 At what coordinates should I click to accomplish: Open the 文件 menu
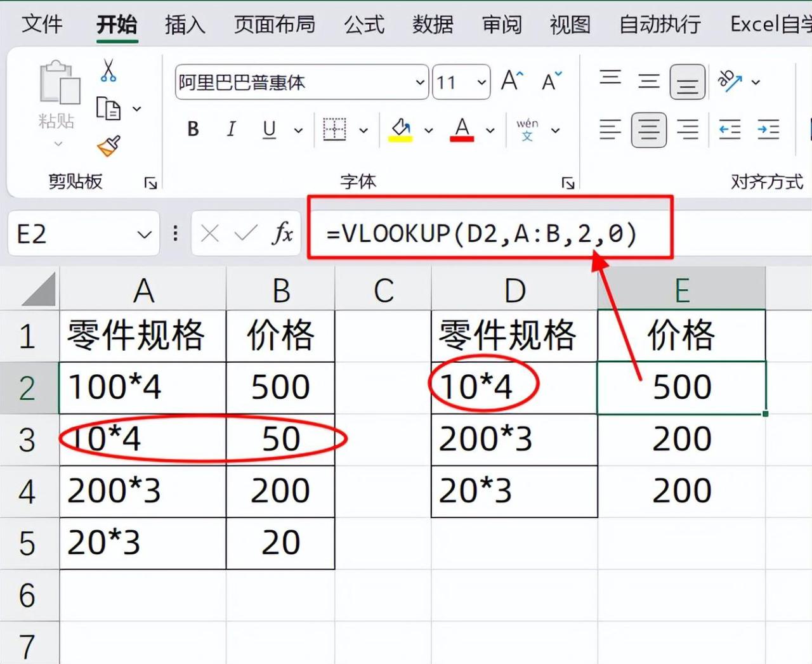click(42, 24)
